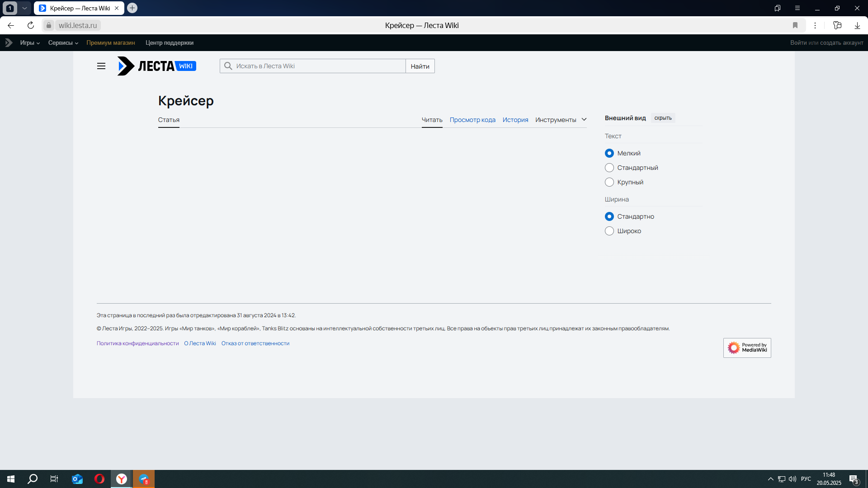Viewport: 868px width, 488px height.
Task: Select Мелкий text size
Action: click(609, 153)
